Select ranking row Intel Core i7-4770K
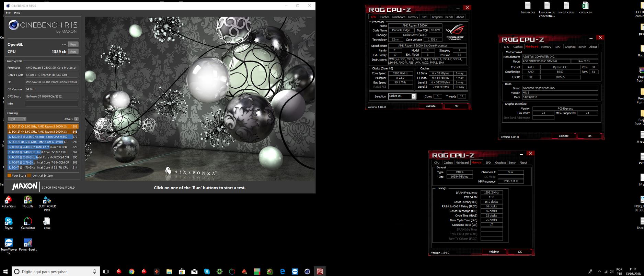 click(x=43, y=147)
